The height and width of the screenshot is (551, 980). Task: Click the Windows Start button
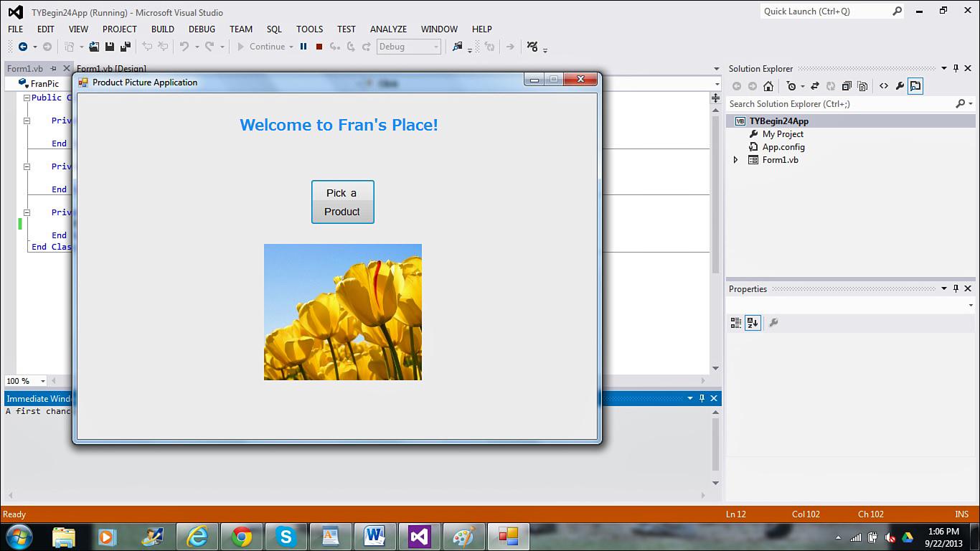tap(19, 537)
